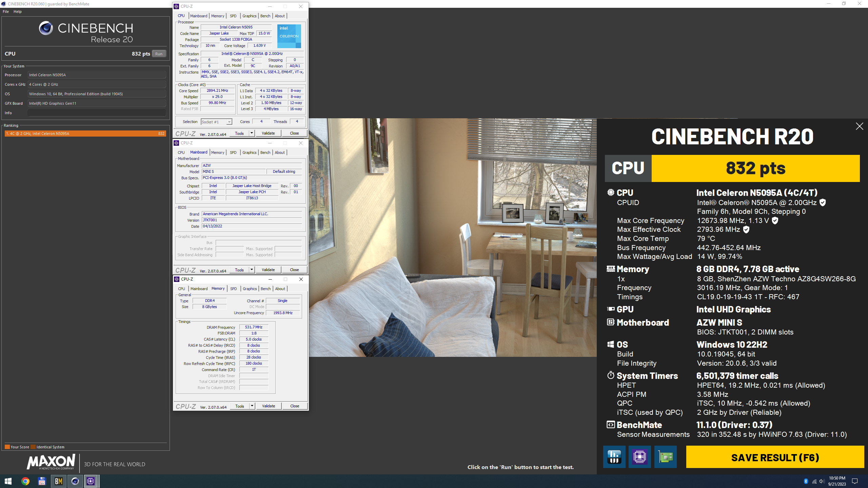868x488 pixels.
Task: Open Bluetooth tray icon
Action: coord(806,481)
